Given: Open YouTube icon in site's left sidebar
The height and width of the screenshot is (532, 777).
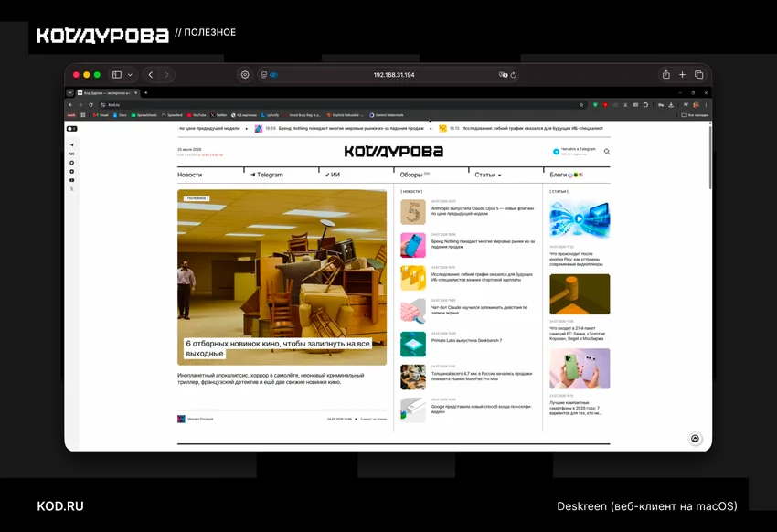Looking at the screenshot, I should coord(72,180).
